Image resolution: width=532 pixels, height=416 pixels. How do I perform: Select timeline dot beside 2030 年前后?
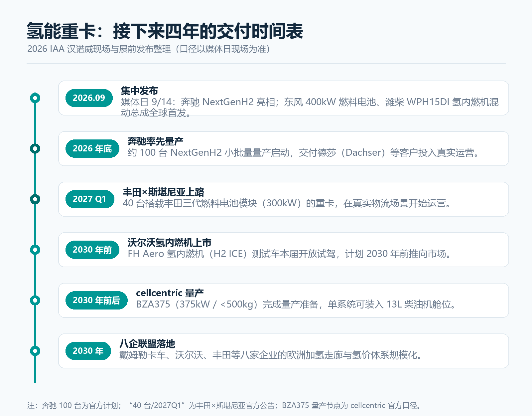[35, 300]
